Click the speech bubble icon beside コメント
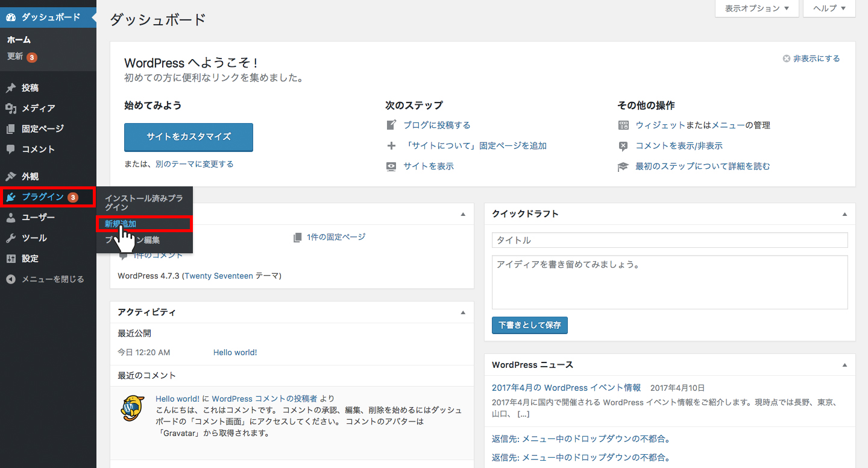This screenshot has height=468, width=868. pos(11,149)
